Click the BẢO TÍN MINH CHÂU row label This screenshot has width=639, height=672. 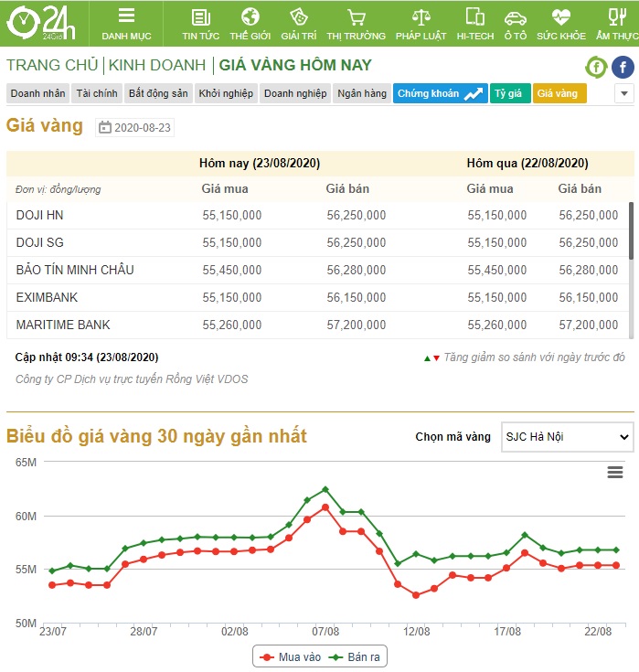[75, 270]
